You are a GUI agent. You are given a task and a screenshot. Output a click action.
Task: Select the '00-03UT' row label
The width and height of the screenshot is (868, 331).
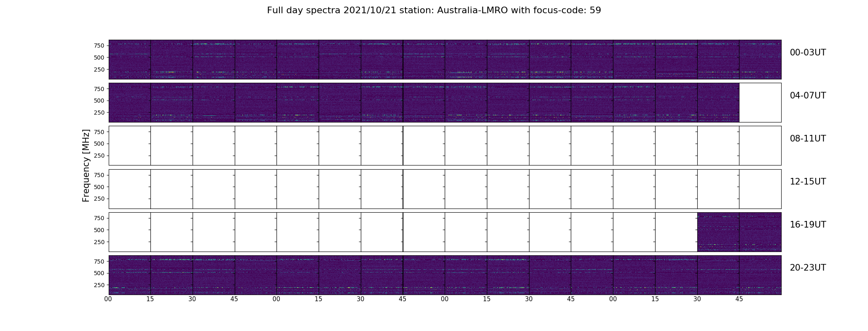[x=807, y=53]
